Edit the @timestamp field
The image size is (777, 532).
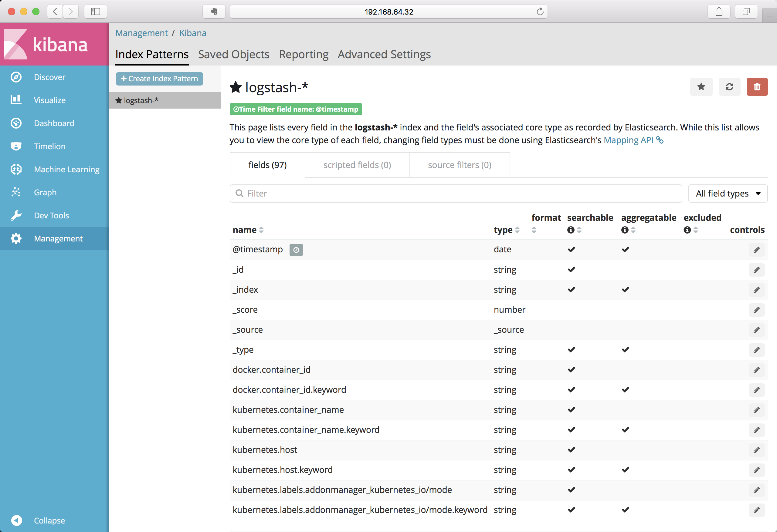click(757, 250)
